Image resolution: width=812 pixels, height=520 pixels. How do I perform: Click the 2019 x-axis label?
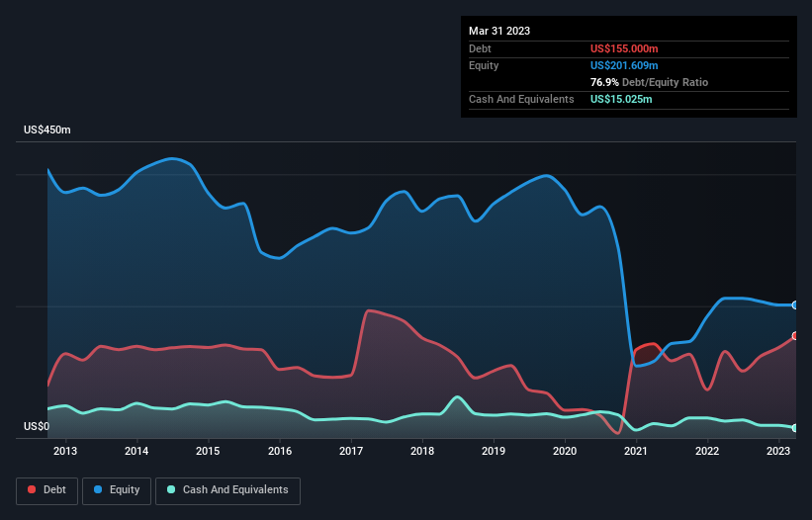[x=493, y=451]
